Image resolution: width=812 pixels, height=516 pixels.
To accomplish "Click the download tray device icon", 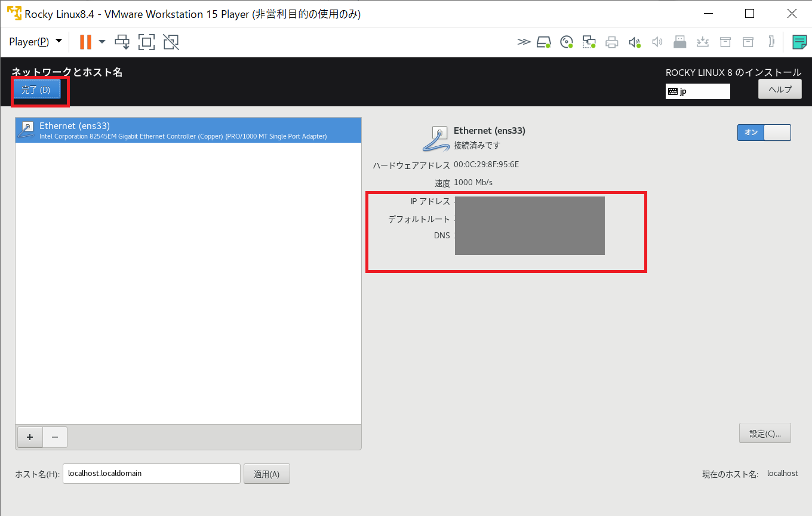I will 703,42.
